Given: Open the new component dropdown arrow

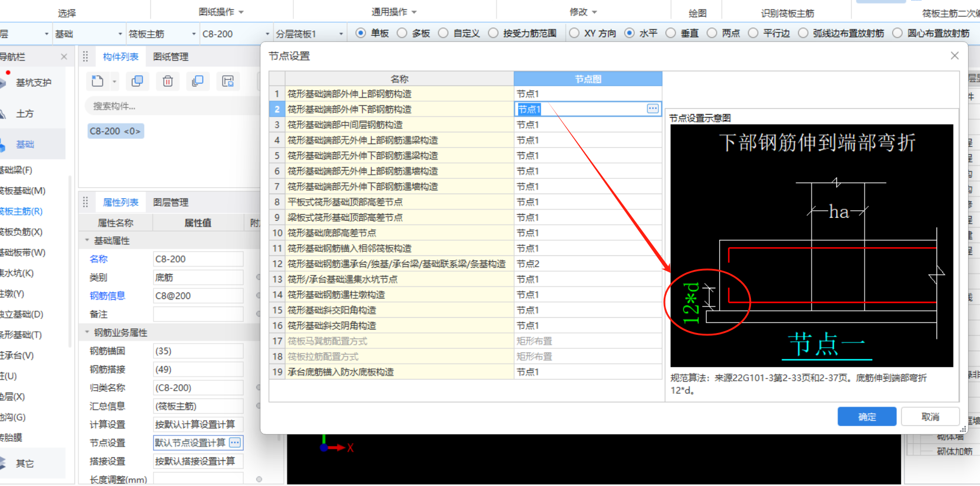Looking at the screenshot, I should pyautogui.click(x=114, y=82).
